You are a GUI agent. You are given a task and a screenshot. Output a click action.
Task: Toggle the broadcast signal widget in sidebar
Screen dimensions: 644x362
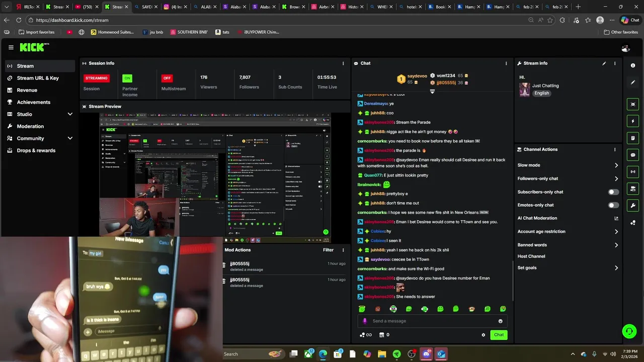633,172
